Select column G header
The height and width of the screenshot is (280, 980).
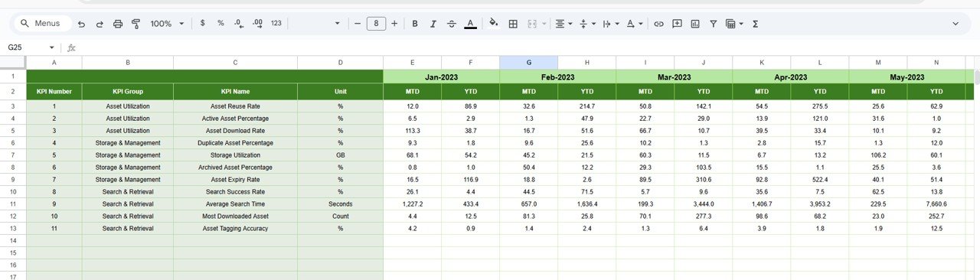click(528, 63)
